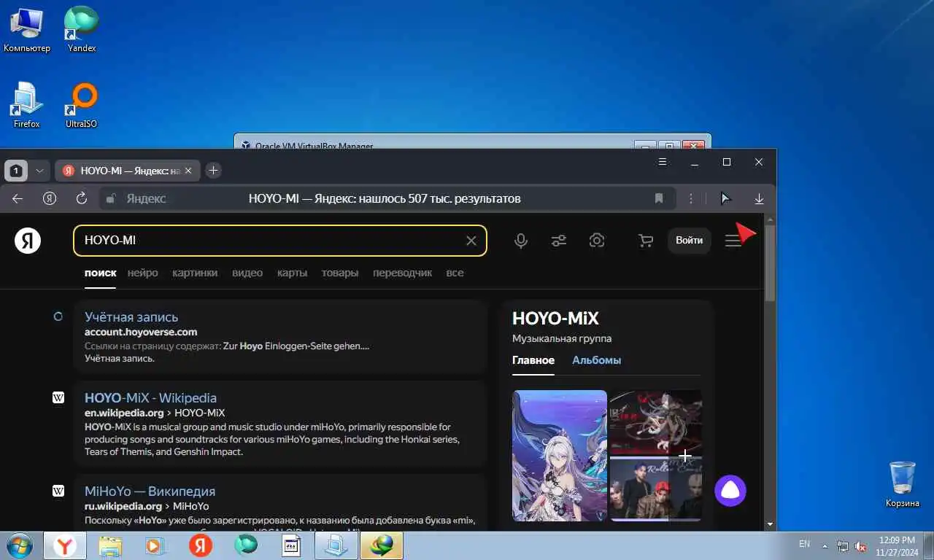The image size is (934, 560).
Task: Click the tab counter showing 1
Action: point(16,171)
